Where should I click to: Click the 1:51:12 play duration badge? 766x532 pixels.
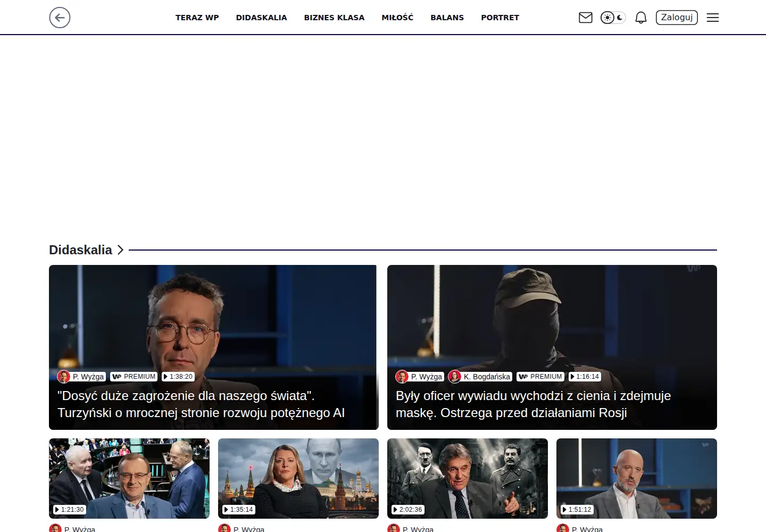pos(577,510)
